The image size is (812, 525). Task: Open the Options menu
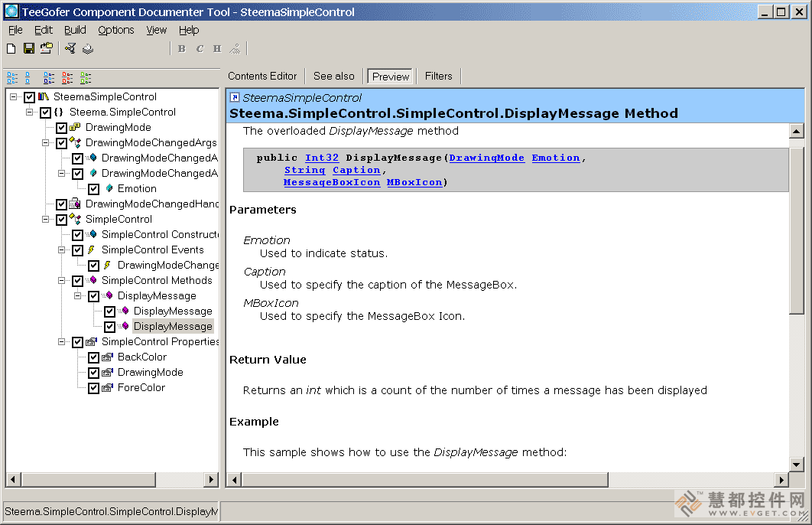[x=116, y=30]
